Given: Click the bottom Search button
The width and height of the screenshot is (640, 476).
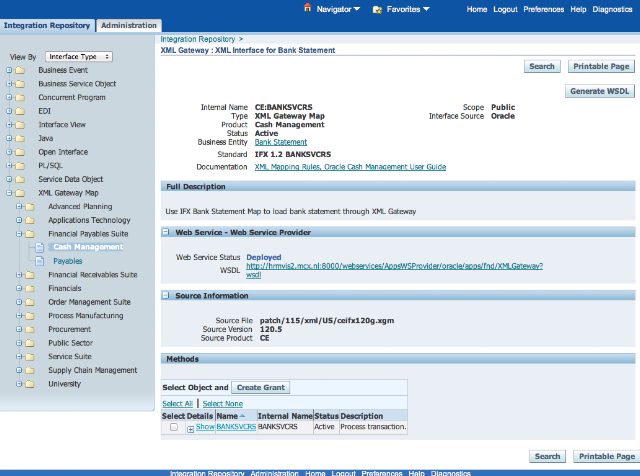Looking at the screenshot, I should (547, 456).
